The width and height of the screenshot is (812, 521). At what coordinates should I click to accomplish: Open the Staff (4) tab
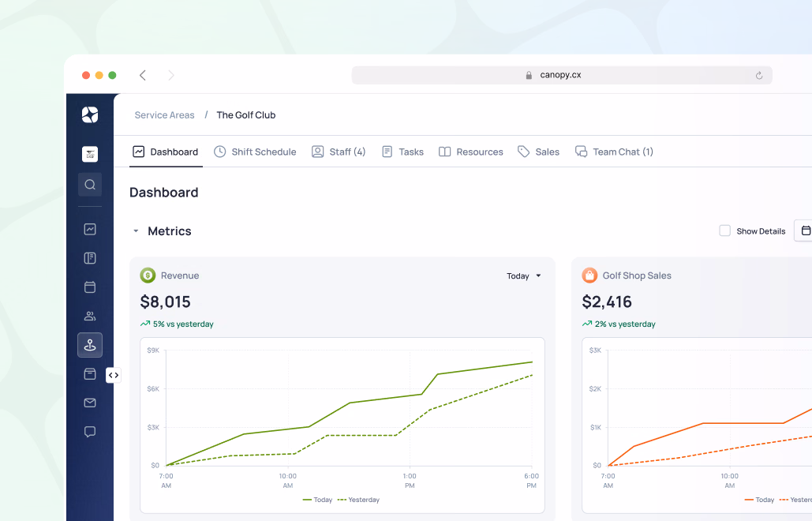[339, 152]
